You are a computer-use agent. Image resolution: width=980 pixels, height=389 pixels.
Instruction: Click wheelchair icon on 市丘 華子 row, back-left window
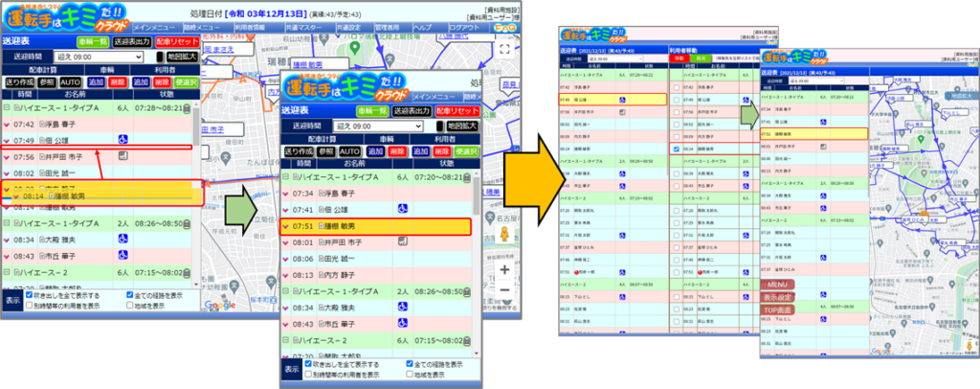tap(123, 256)
